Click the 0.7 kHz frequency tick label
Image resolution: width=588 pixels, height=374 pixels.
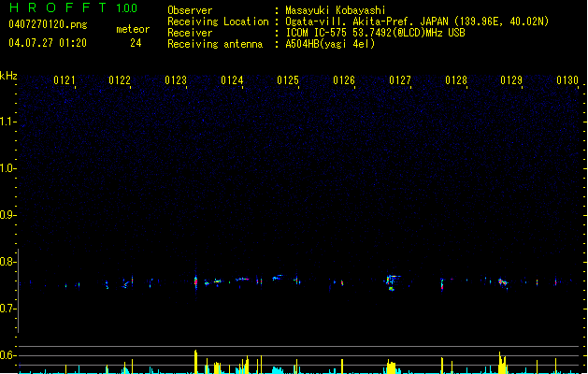pyautogui.click(x=7, y=309)
